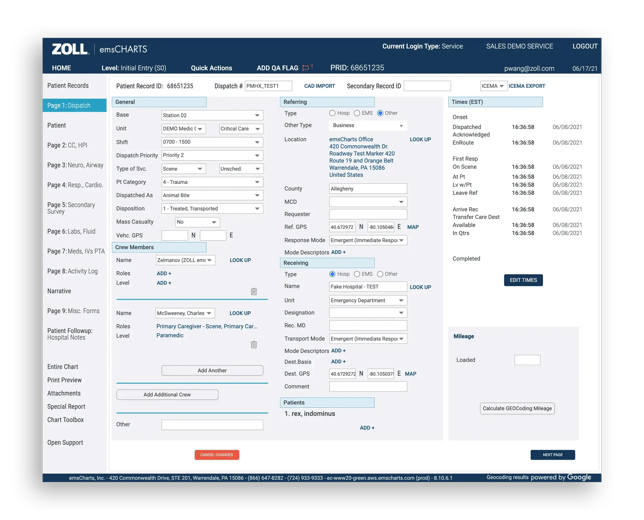
Task: Go to HOME in the top bar
Action: click(61, 68)
